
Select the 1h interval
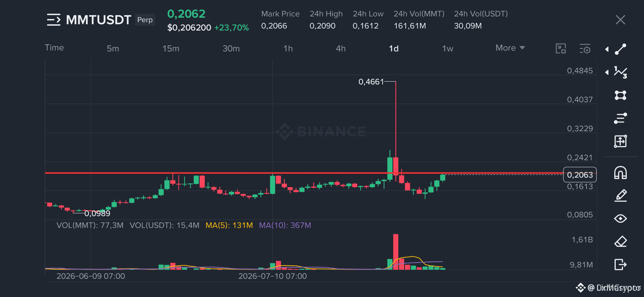click(288, 48)
